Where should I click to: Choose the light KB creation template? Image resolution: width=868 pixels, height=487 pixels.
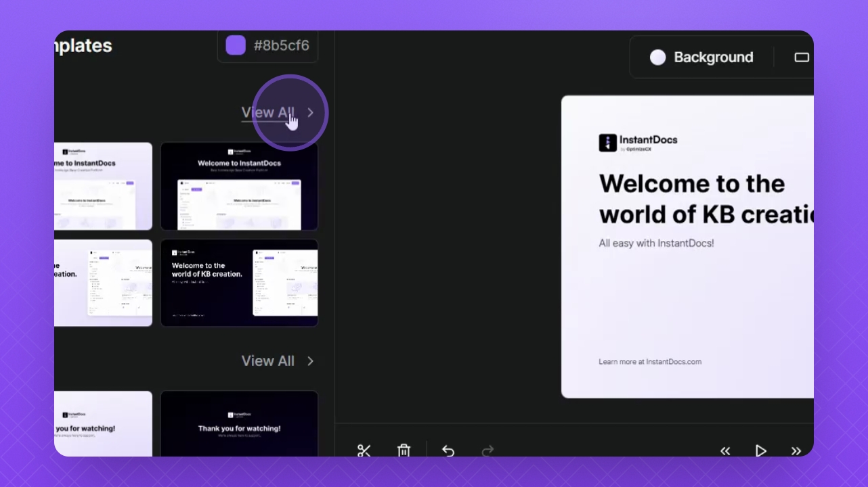click(103, 283)
